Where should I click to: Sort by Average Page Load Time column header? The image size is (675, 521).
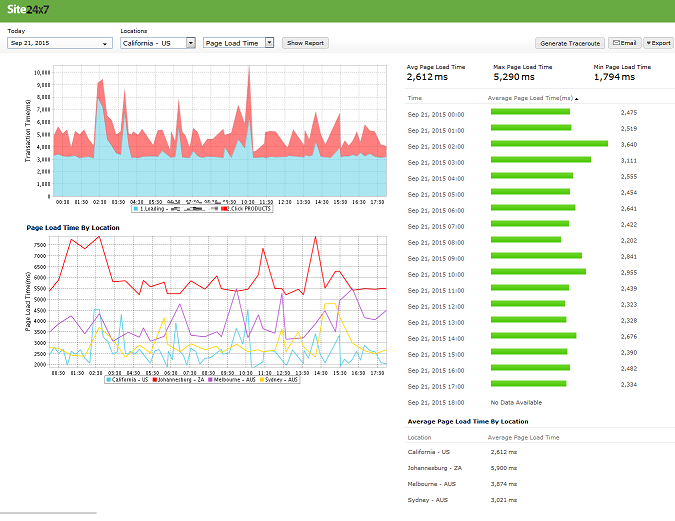point(531,99)
